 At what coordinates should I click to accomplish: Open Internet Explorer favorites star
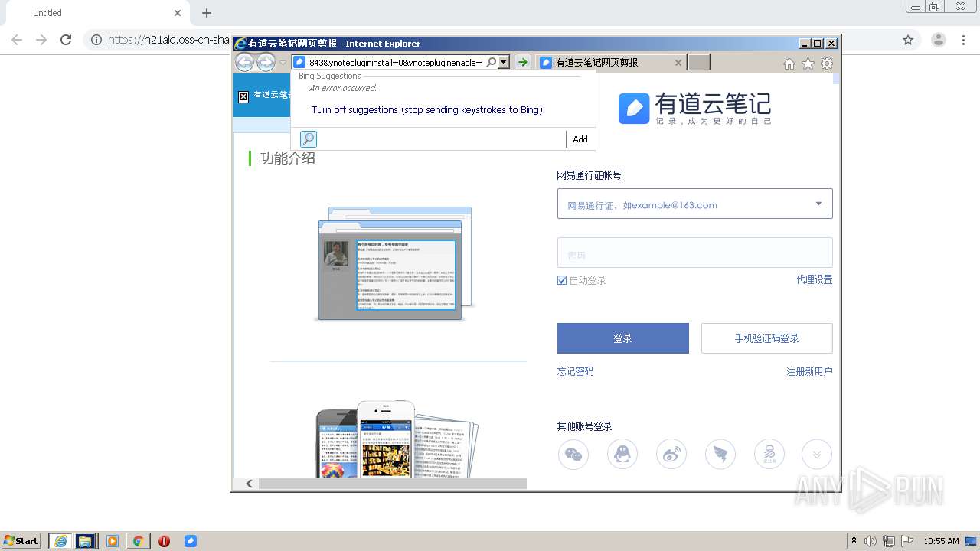(808, 64)
